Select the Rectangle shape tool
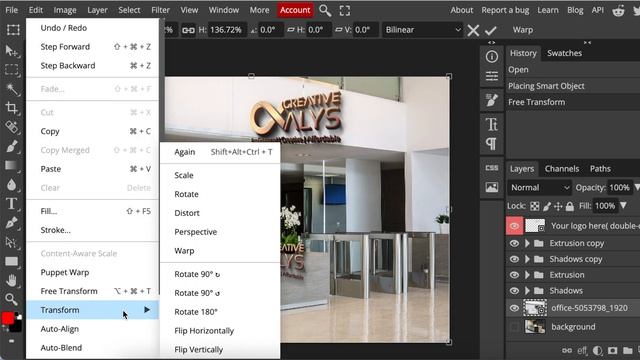Image resolution: width=640 pixels, height=360 pixels. coord(11,261)
